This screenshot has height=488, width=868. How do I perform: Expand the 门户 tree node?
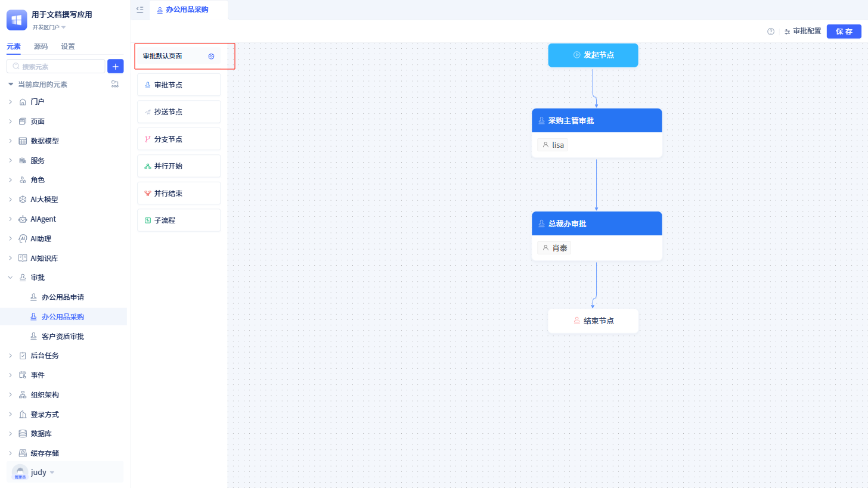click(x=10, y=102)
